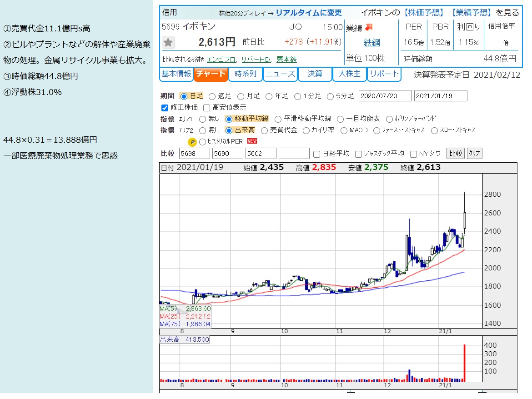The width and height of the screenshot is (532, 399).
Task: Open the 決算 tab
Action: 315,74
